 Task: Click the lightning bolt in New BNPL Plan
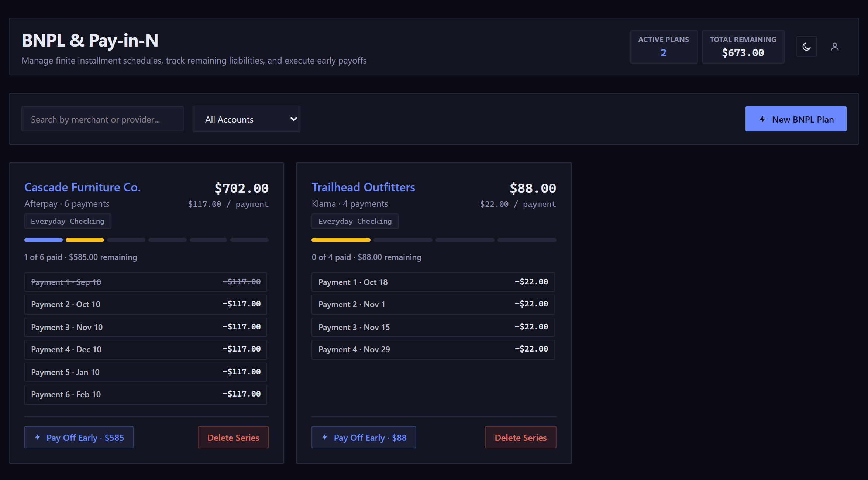[x=762, y=119]
